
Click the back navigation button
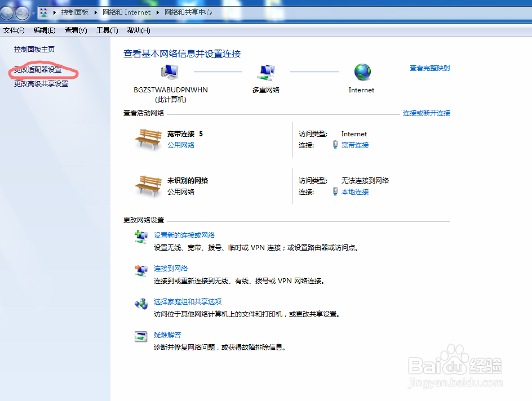(6, 12)
